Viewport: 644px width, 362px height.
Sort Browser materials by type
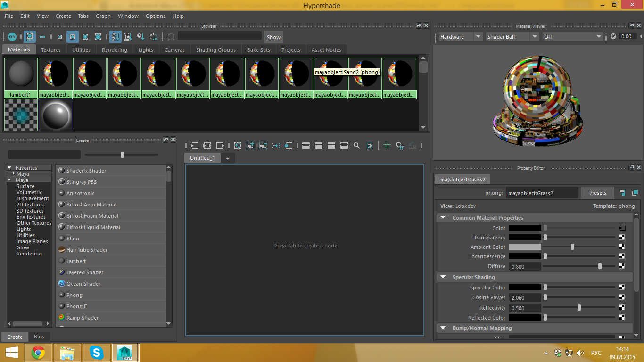(128, 37)
